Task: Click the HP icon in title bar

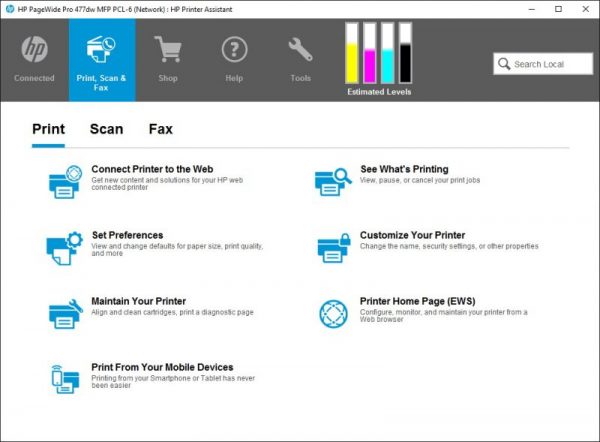Action: pos(10,9)
